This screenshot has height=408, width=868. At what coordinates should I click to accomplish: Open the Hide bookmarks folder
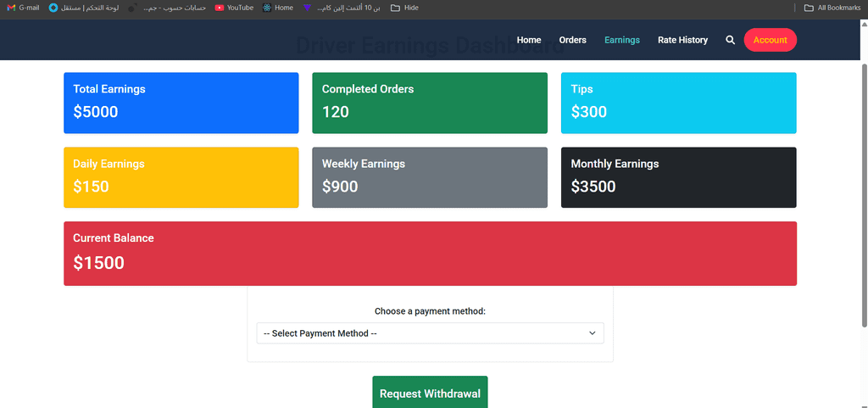coord(404,8)
